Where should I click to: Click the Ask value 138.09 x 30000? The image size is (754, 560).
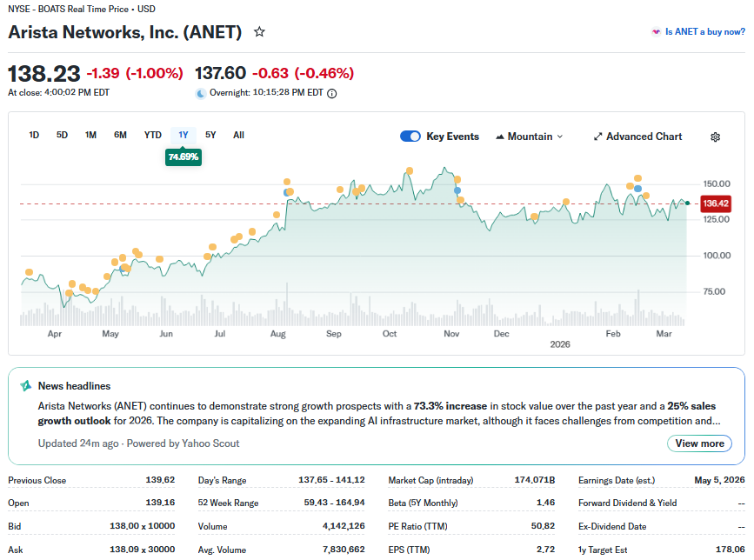tap(143, 549)
